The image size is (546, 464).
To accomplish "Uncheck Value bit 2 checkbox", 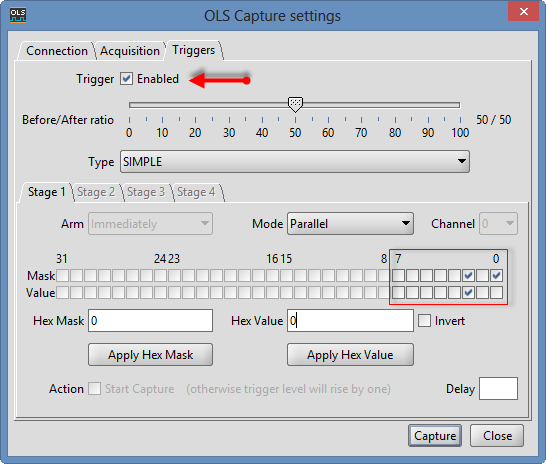I will [x=468, y=292].
